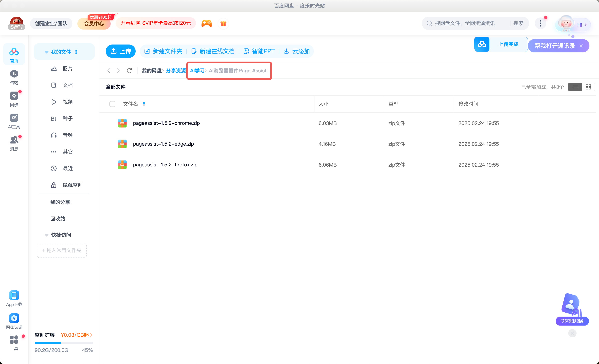
Task: Click the pageassist firefox zip file icon
Action: click(122, 165)
